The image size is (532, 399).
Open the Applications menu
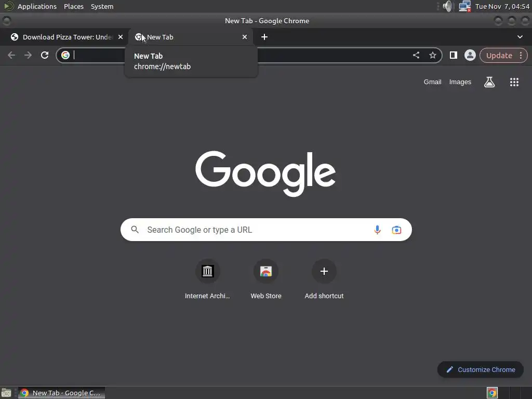[x=37, y=6]
